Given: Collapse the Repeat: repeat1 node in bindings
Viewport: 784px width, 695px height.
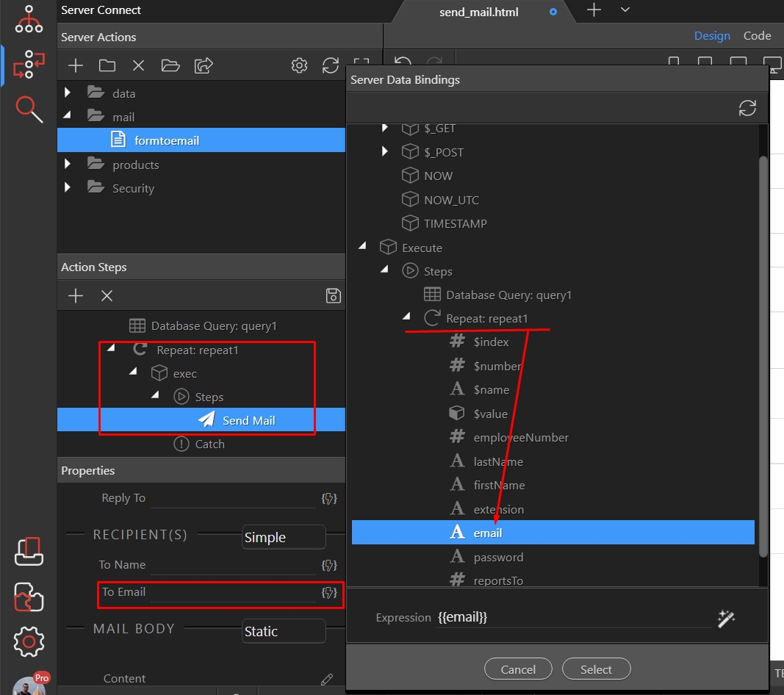Looking at the screenshot, I should (406, 318).
